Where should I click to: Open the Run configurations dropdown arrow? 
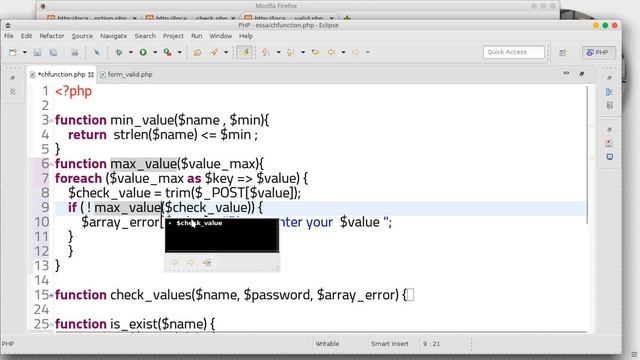click(x=155, y=52)
